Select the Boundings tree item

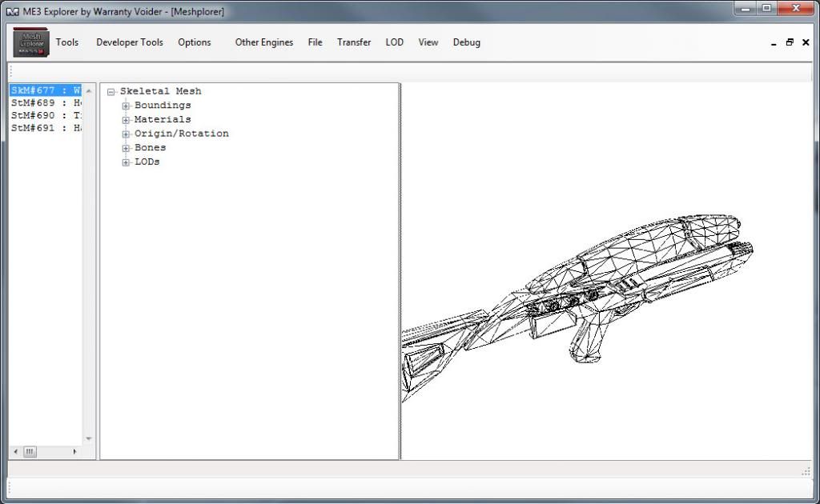click(163, 106)
